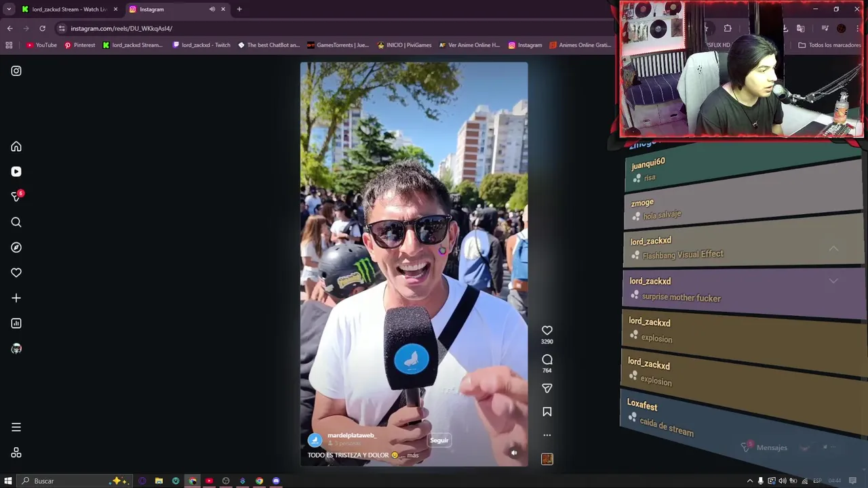Screen dimensions: 868x488
Task: Open the mardelplataweb_ avatar on the reel
Action: 315,441
